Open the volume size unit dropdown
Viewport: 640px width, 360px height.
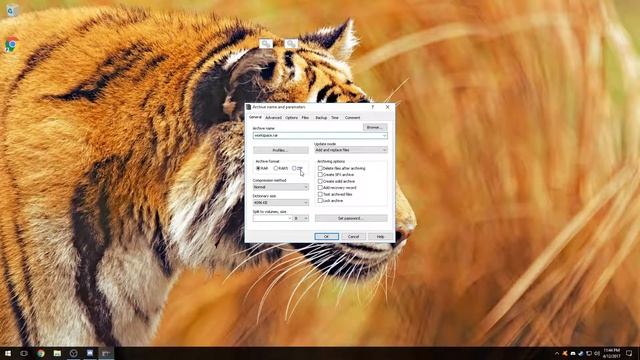point(301,219)
